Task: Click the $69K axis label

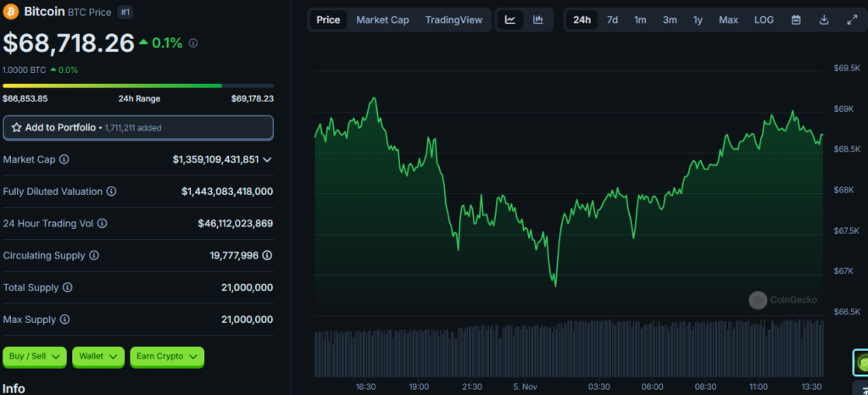Action: pos(843,109)
